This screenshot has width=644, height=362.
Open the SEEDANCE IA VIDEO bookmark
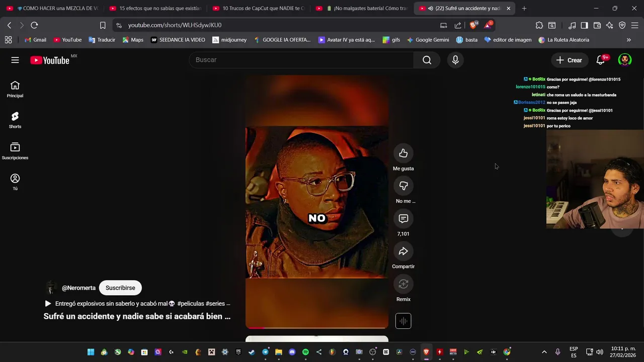click(x=178, y=40)
